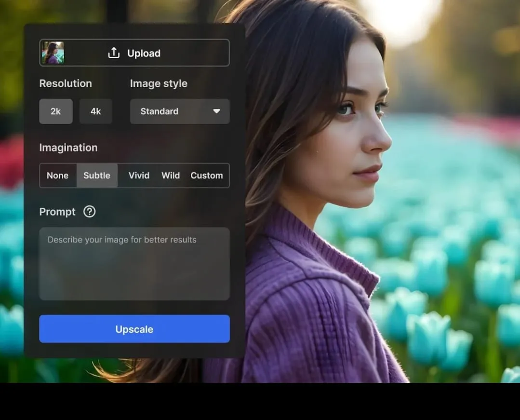Click the Prompt label text
This screenshot has width=520, height=420.
[57, 212]
